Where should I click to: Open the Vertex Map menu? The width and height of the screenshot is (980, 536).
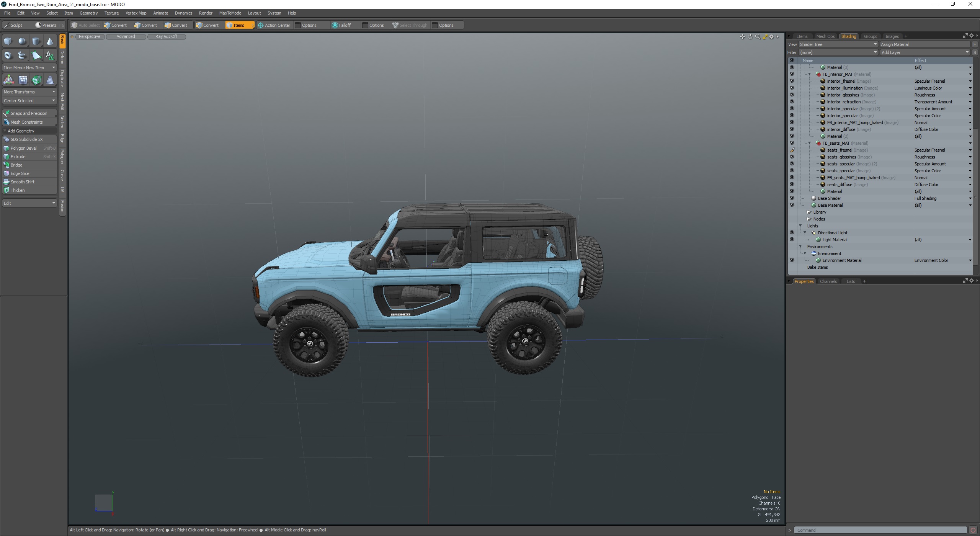(x=136, y=13)
